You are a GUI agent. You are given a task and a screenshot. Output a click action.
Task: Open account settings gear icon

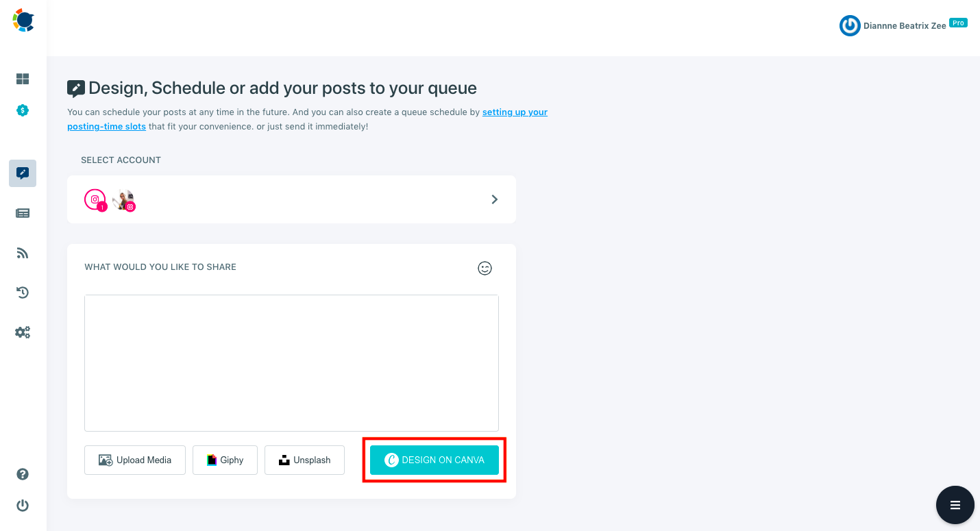22,332
